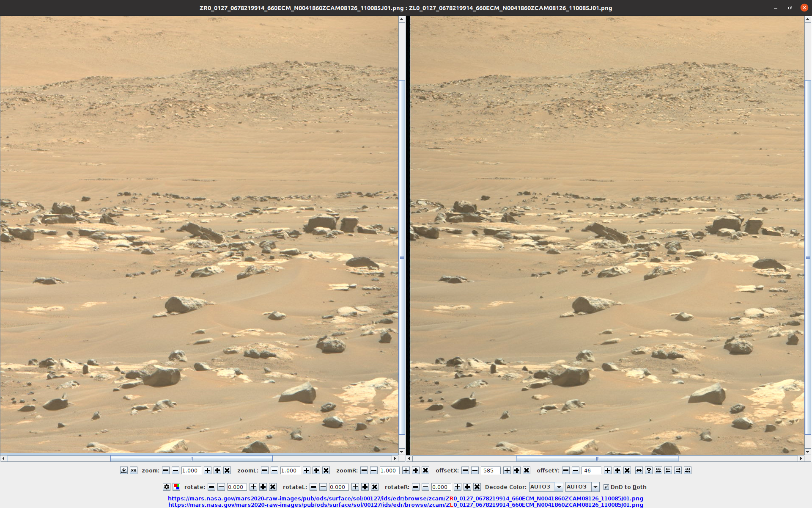Click the download/save icon left of zoom
This screenshot has height=508, width=812.
pos(123,470)
